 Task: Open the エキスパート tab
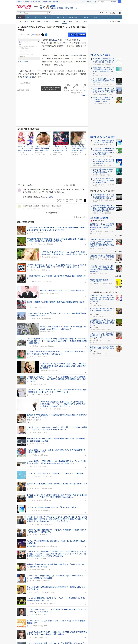tap(48, 17)
